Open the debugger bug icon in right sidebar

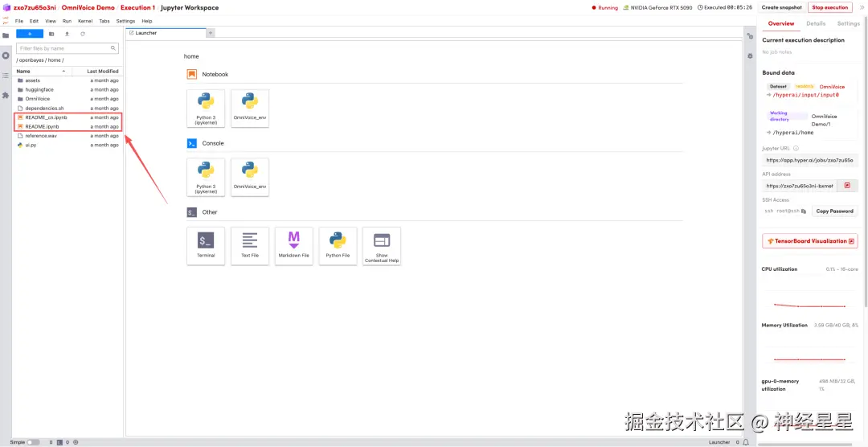tap(750, 56)
